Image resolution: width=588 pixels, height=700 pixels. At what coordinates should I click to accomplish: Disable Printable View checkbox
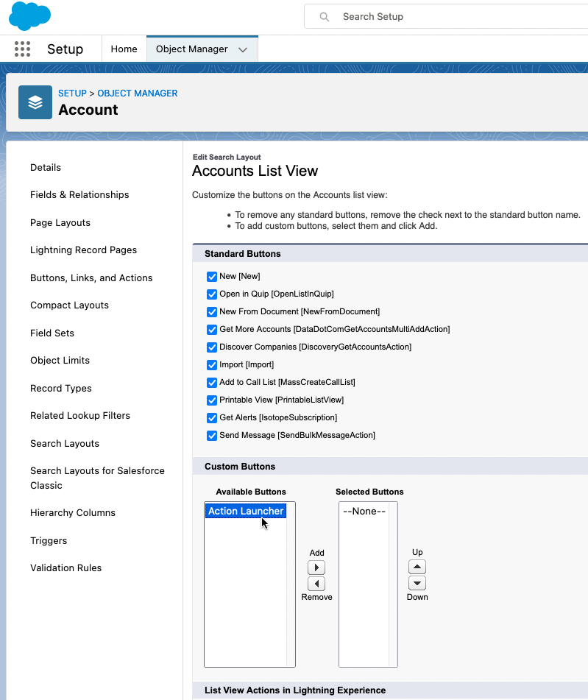tap(212, 400)
